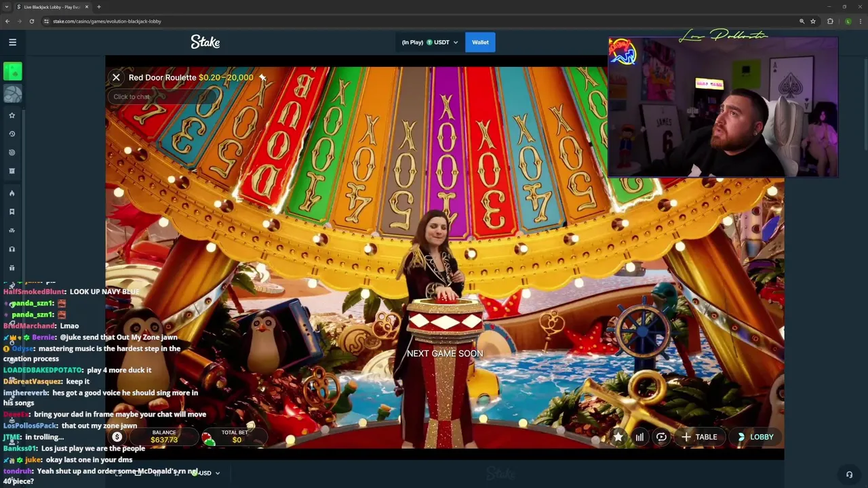Open the Sports section basketball icon
The height and width of the screenshot is (488, 868).
12,94
